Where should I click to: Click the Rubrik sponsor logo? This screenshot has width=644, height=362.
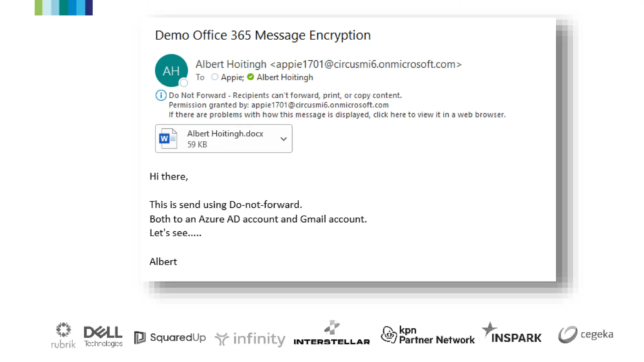tap(63, 335)
